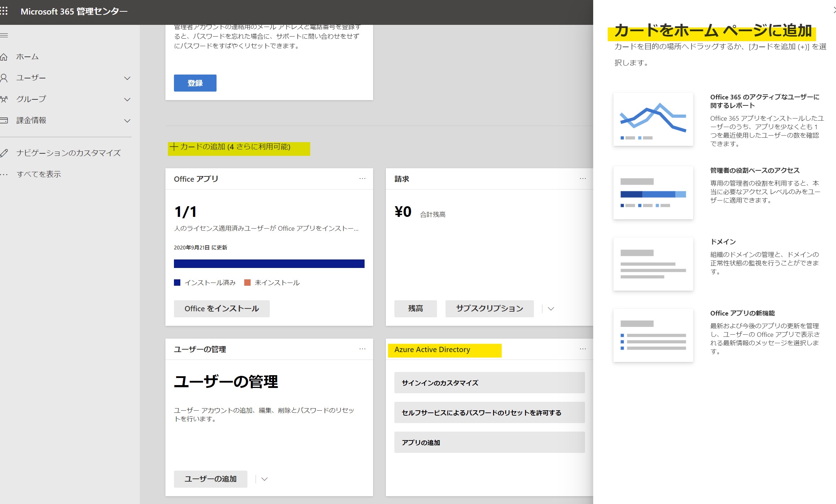The height and width of the screenshot is (504, 836).
Task: Open the app launcher waffle icon
Action: click(x=4, y=11)
